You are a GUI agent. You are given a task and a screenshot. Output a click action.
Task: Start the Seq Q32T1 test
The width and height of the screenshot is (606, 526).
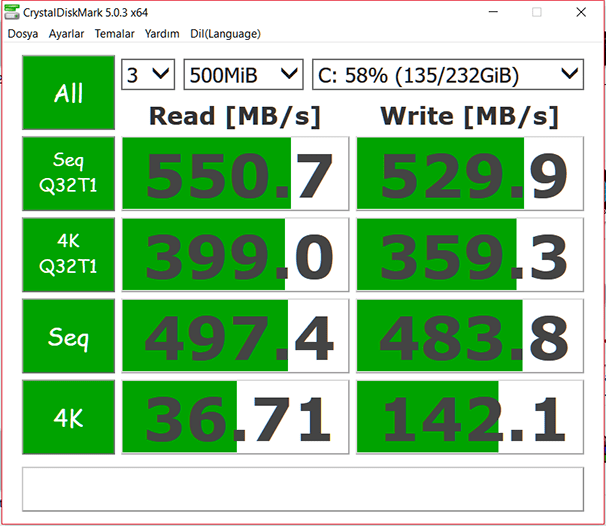(68, 174)
